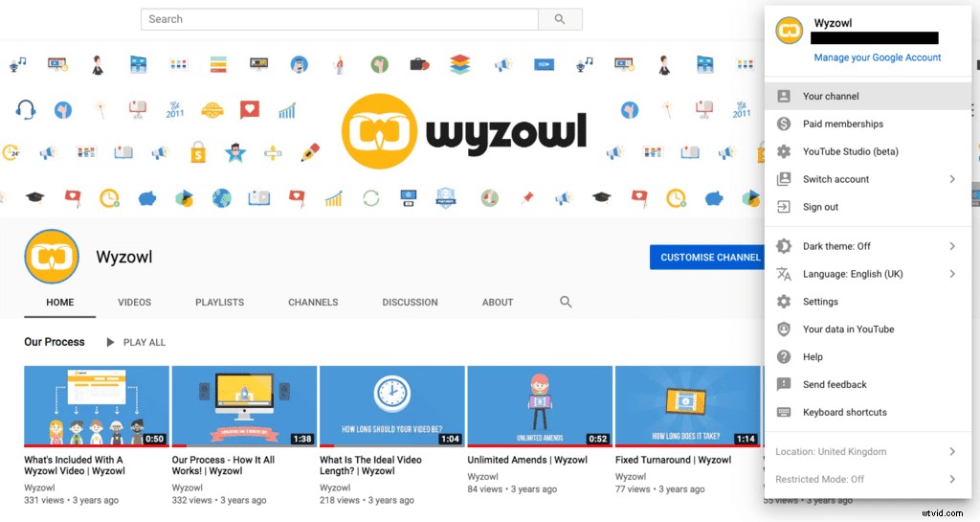Screen dimensions: 980x522
Task: Click the search magnifier button
Action: click(560, 19)
